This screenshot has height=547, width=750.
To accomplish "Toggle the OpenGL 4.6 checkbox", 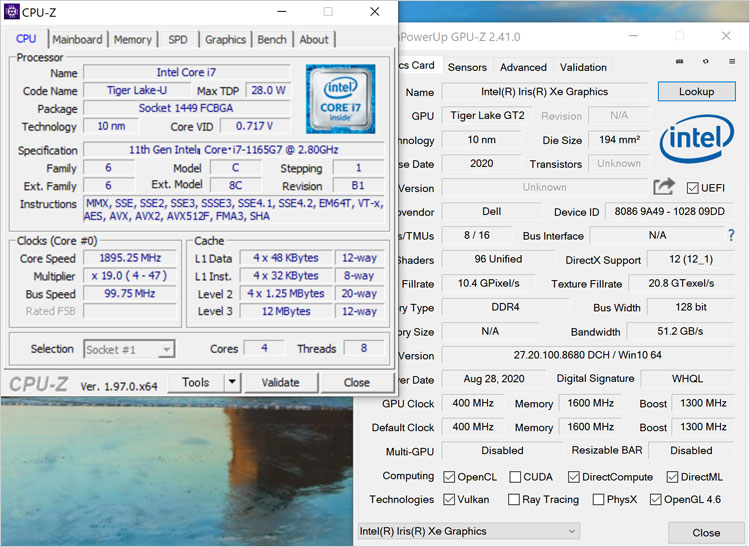I will pos(655,499).
